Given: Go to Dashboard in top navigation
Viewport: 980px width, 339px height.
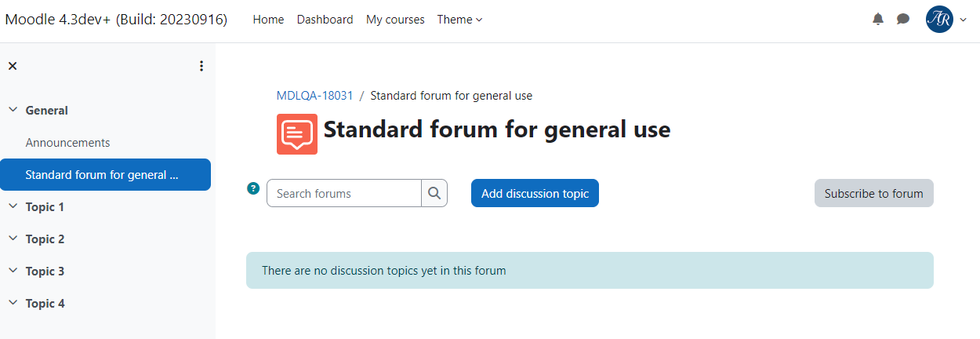Looking at the screenshot, I should pos(325,20).
